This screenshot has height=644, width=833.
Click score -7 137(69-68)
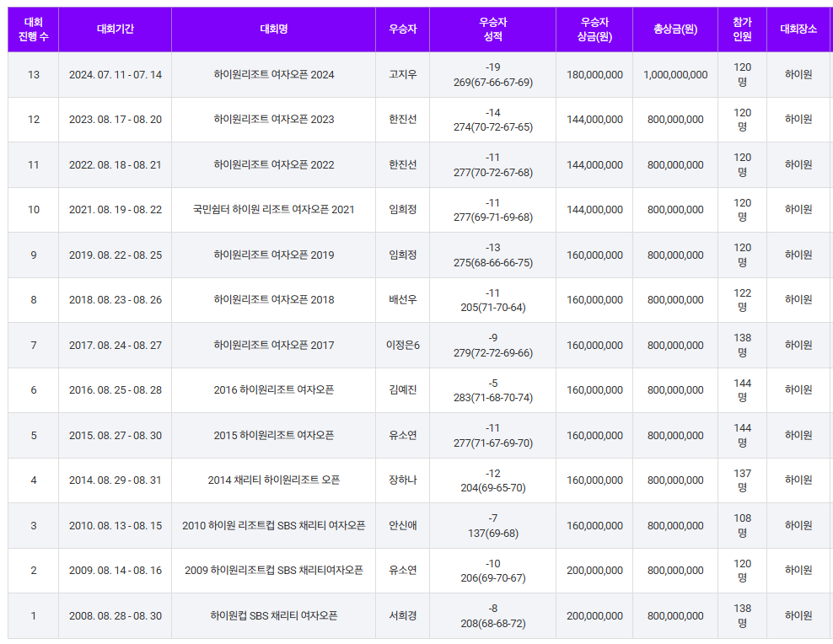coord(493,526)
